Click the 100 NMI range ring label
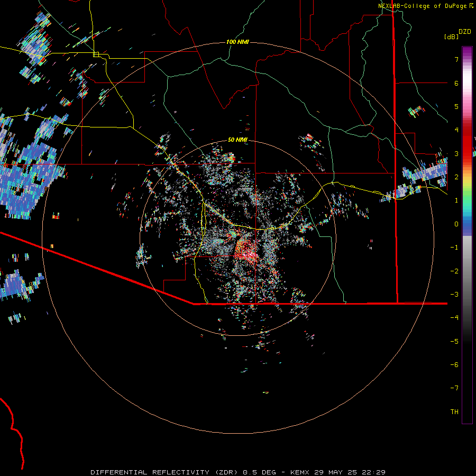Screen dimensions: 476x476 pyautogui.click(x=237, y=42)
